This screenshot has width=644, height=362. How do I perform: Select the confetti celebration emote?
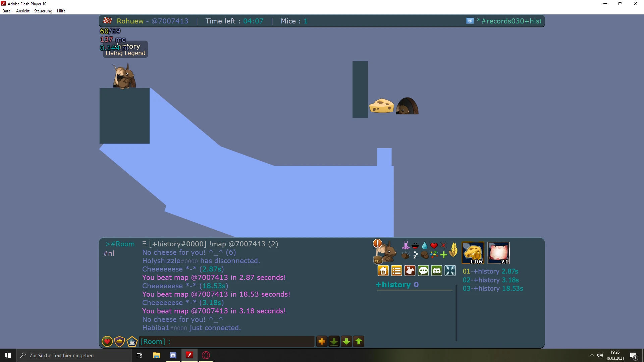click(434, 255)
